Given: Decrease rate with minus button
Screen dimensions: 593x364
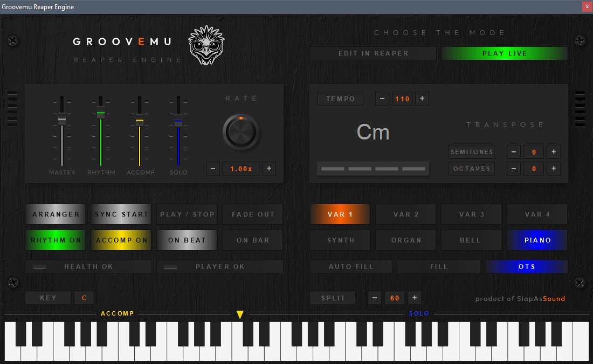Looking at the screenshot, I should click(x=213, y=169).
